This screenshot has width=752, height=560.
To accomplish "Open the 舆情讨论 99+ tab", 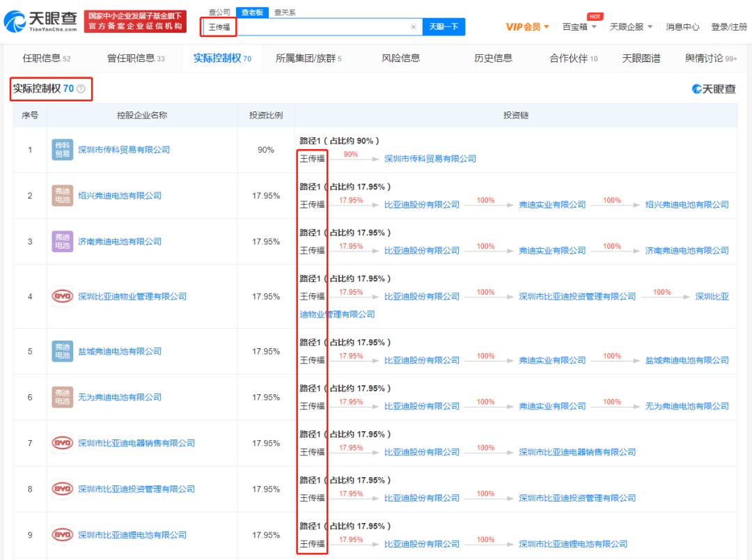I will [x=711, y=59].
